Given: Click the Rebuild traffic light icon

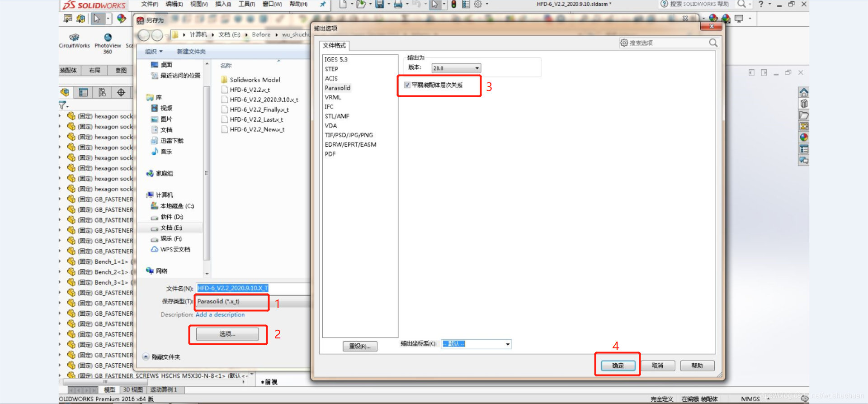Looking at the screenshot, I should [454, 5].
